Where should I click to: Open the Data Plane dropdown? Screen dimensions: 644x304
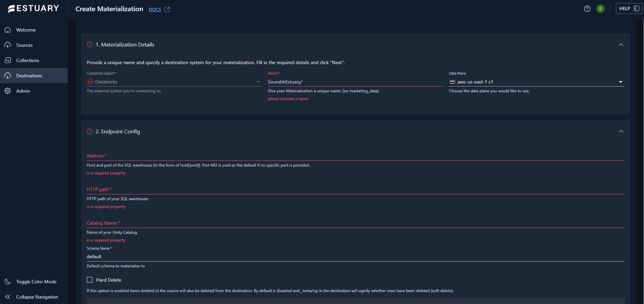click(x=620, y=82)
